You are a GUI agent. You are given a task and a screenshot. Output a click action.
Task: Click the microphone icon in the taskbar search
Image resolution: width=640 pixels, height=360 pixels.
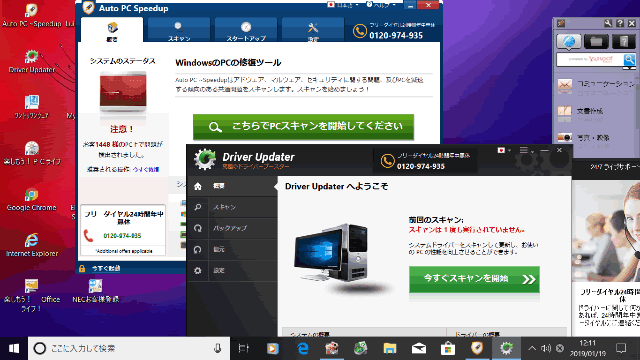[218, 348]
